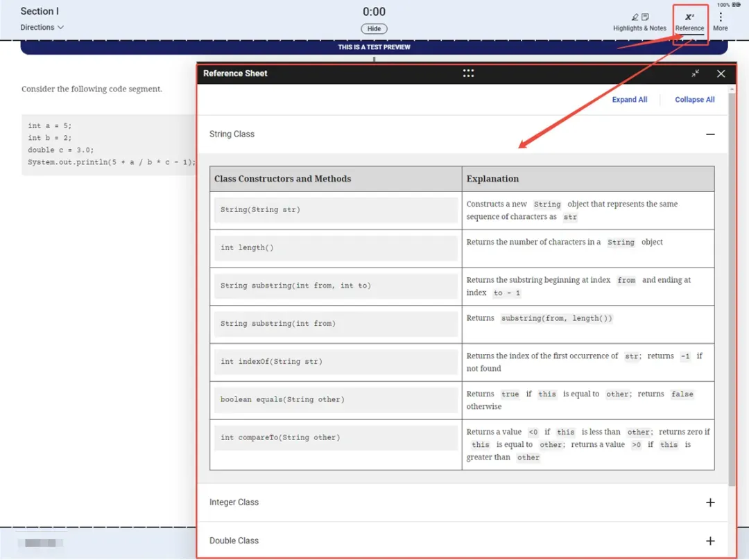Click the 'int a = 5;' code line
The width and height of the screenshot is (749, 560).
tap(50, 125)
